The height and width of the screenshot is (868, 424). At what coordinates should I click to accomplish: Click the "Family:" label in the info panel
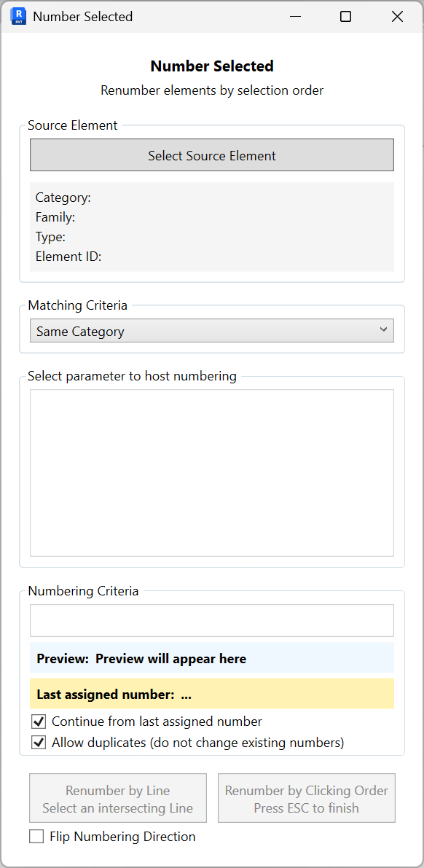(55, 217)
